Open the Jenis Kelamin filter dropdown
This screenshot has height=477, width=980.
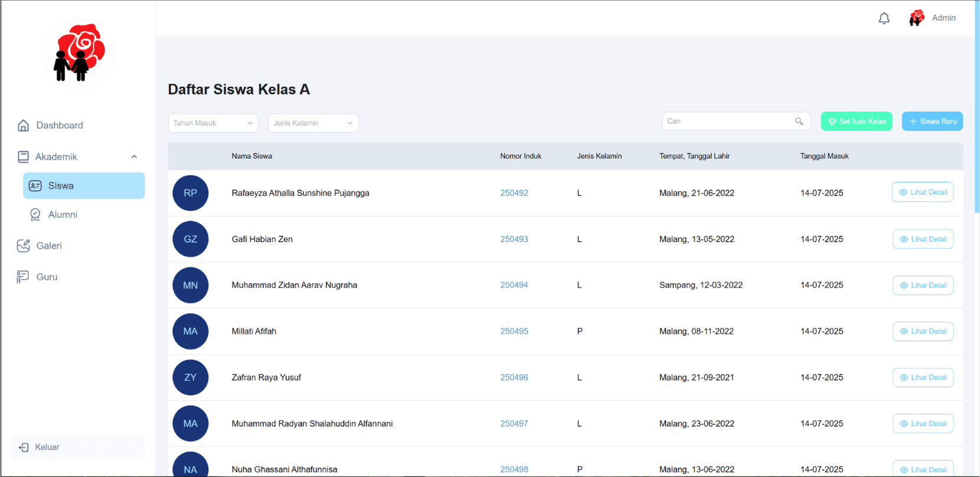[x=313, y=123]
